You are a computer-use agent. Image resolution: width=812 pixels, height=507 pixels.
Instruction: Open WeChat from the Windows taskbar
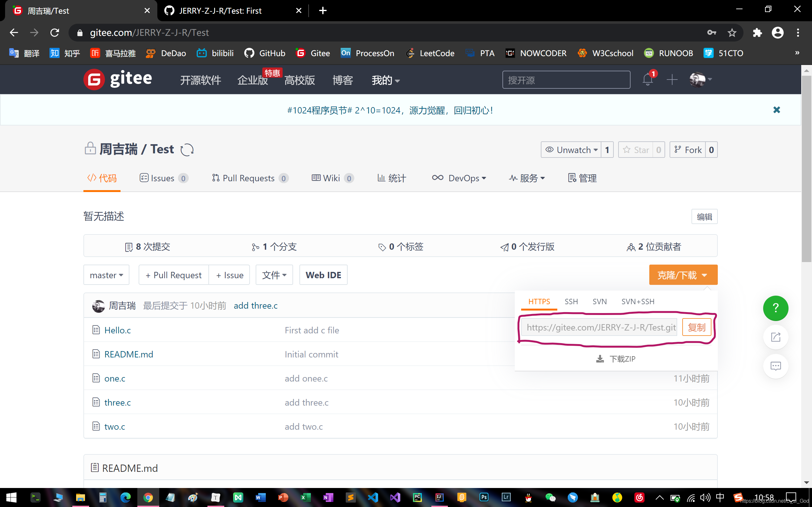click(550, 497)
